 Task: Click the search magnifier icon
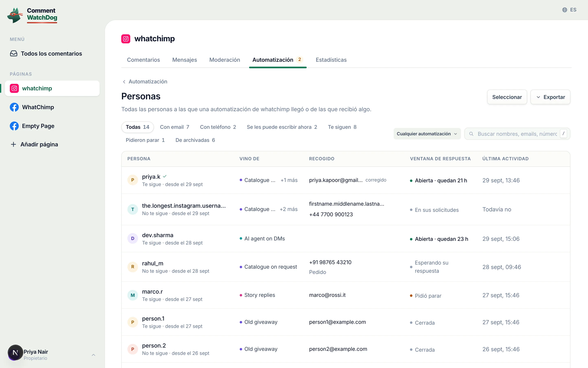tap(471, 134)
